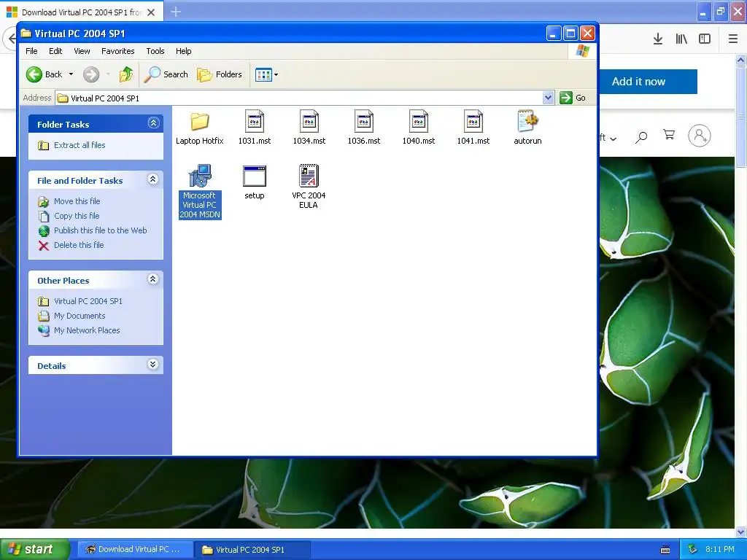
Task: Open the Search pane in Explorer
Action: click(166, 74)
